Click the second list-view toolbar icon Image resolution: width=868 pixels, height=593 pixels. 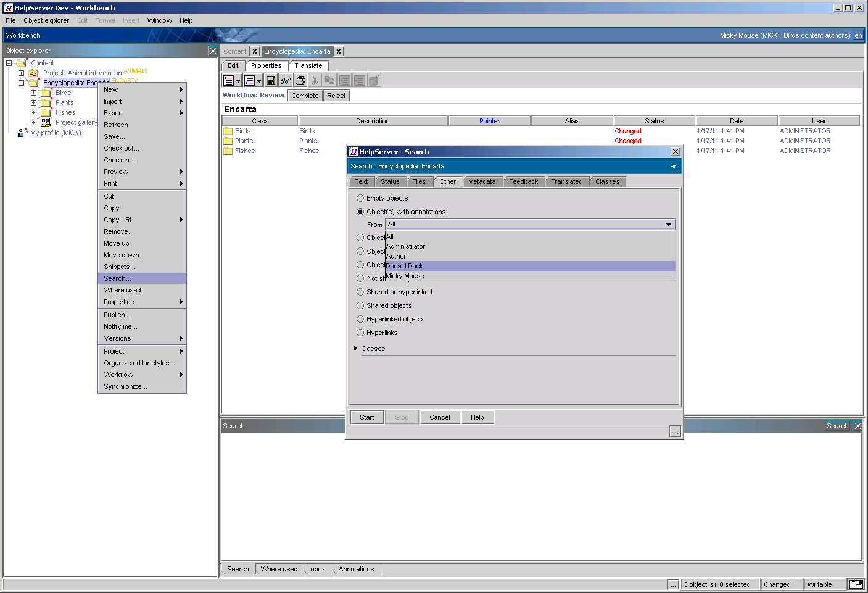pos(249,80)
